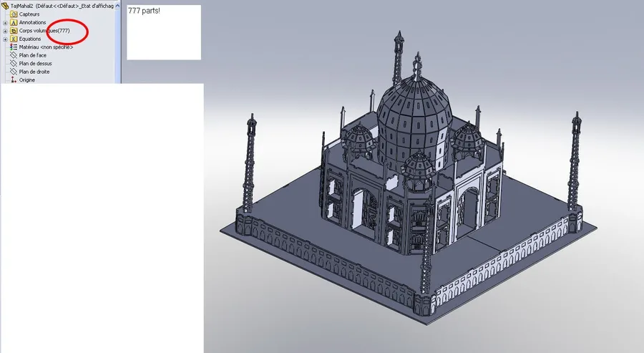Select the Plan de droite plane icon
This screenshot has width=644, height=353.
click(x=14, y=72)
